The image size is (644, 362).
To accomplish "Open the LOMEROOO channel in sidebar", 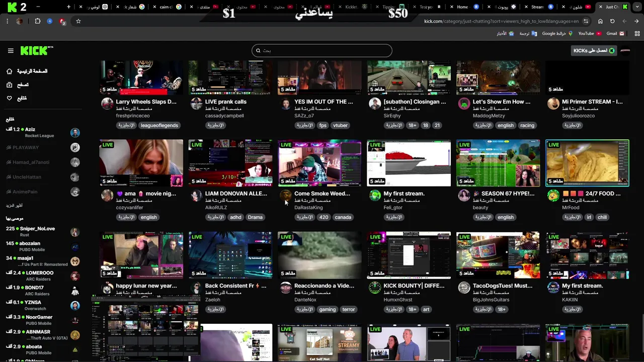I will pos(43,276).
